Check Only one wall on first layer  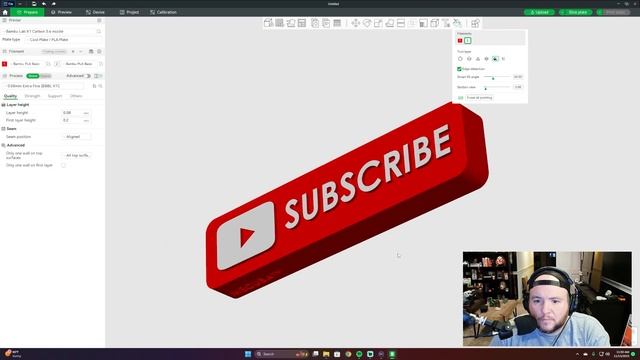click(x=63, y=165)
